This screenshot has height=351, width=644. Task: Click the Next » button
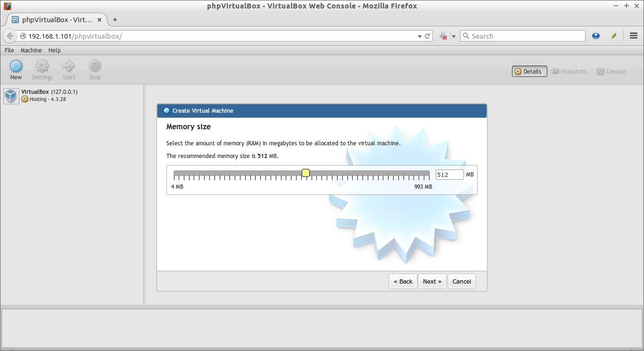432,281
